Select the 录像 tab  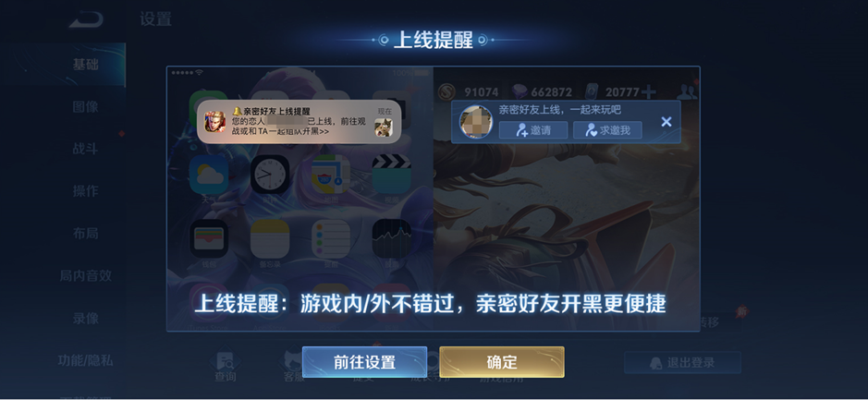pos(85,318)
